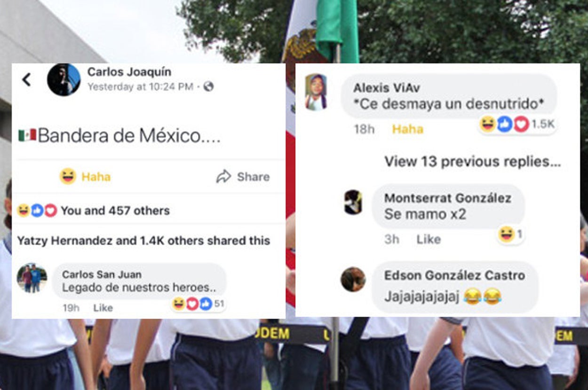Click the laughing reaction on 'Se mamo x2'
This screenshot has width=588, height=390.
click(511, 234)
